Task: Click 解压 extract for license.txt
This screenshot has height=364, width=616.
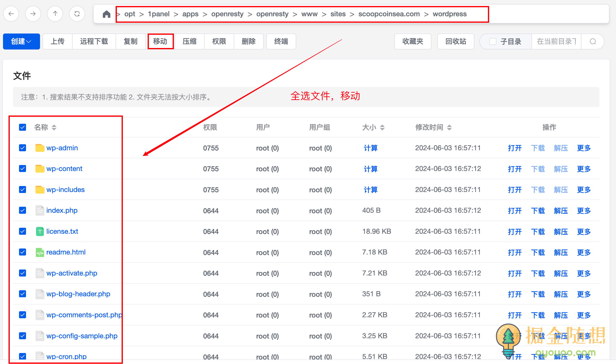Action: 561,232
